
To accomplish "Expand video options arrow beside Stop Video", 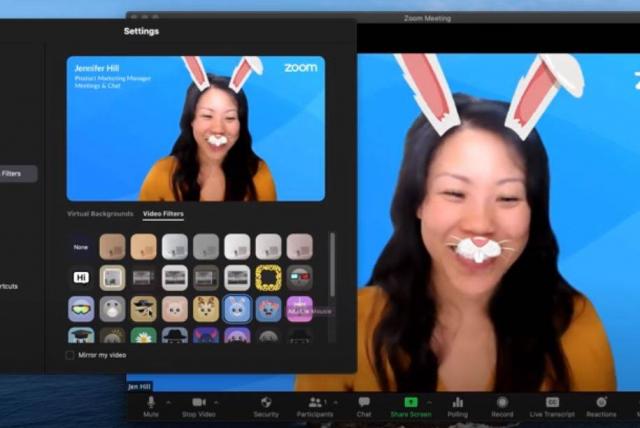I will point(217,402).
